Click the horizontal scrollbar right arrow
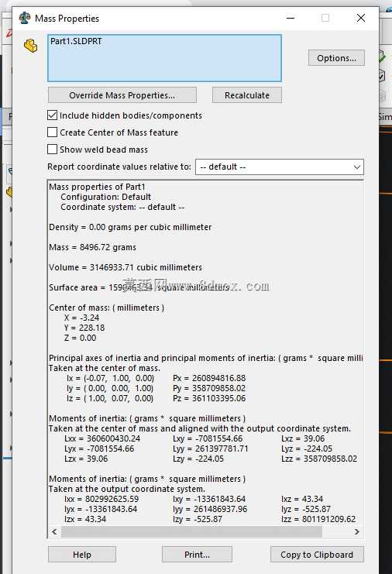The height and width of the screenshot is (574, 392). tap(357, 532)
